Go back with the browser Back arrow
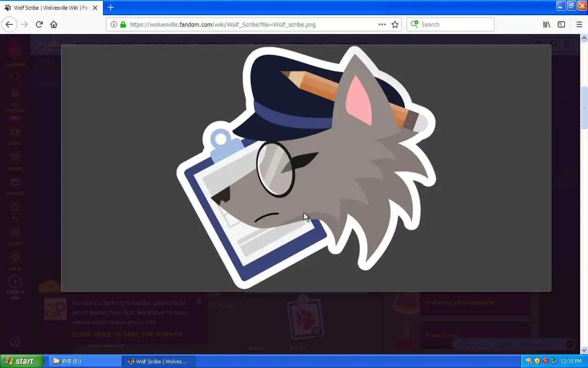The width and height of the screenshot is (588, 368). (9, 24)
